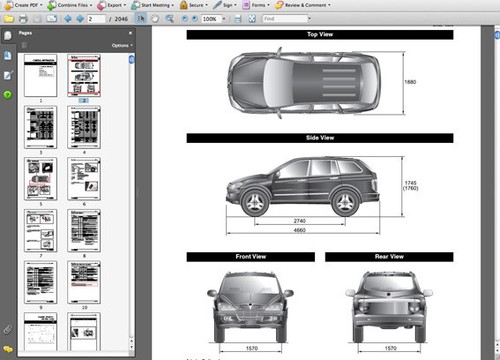This screenshot has height=360, width=500.
Task: Click the Find text field
Action: click(x=285, y=19)
